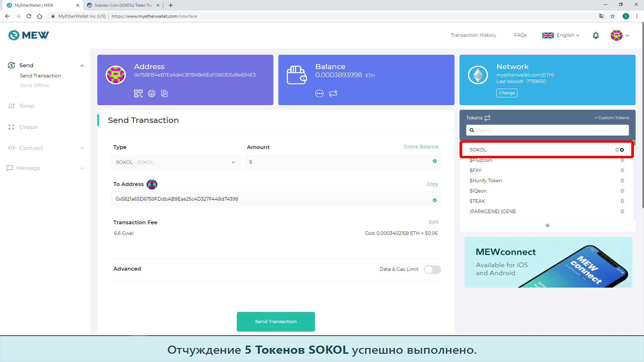
Task: Select $TEAK token row
Action: click(547, 201)
